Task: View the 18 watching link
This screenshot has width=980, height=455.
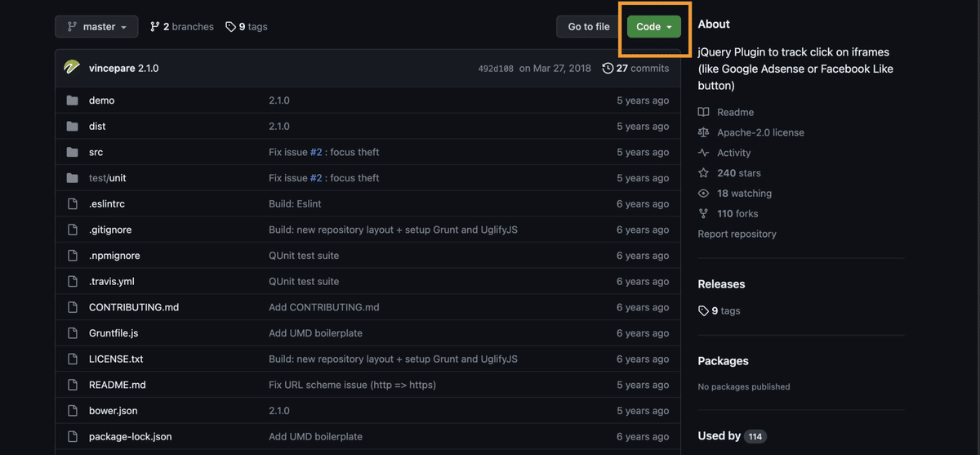Action: (x=744, y=194)
